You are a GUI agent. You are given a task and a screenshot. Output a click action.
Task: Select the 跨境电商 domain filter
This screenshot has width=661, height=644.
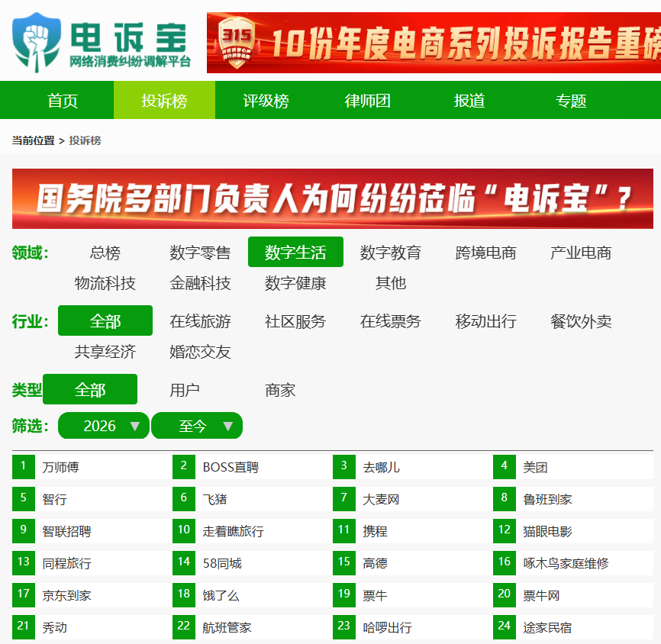[x=485, y=253]
